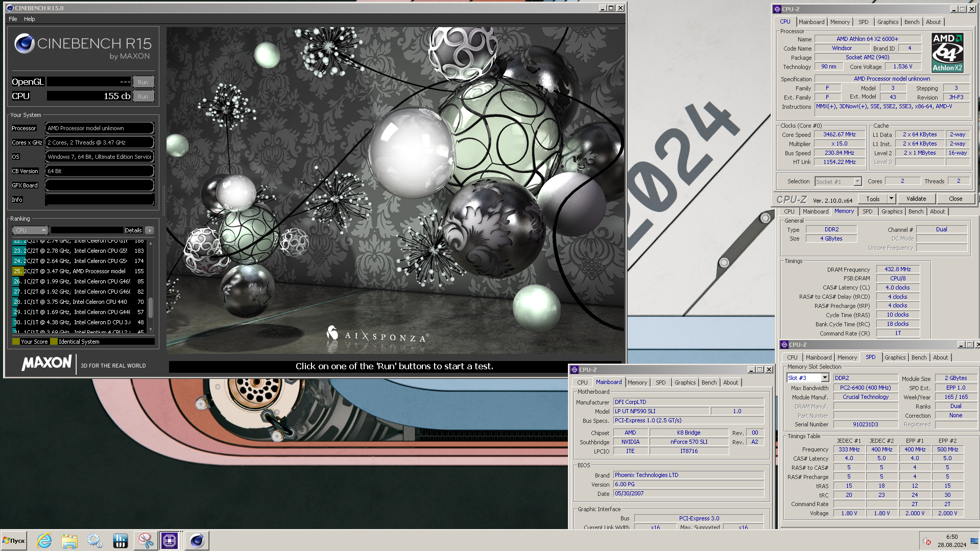Screen dimensions: 980x551
Task: Click the nForce 570 SLI southbridge value
Action: click(689, 442)
